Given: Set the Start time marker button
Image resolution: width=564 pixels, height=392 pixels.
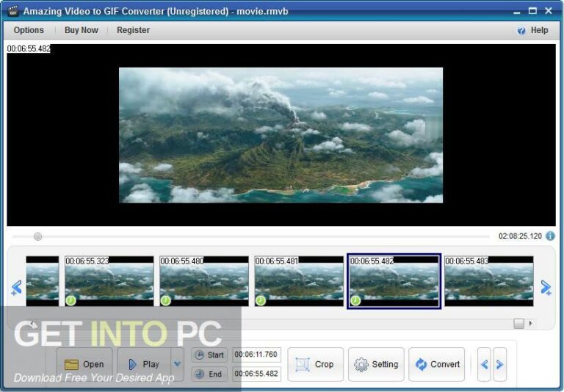Looking at the screenshot, I should point(209,355).
